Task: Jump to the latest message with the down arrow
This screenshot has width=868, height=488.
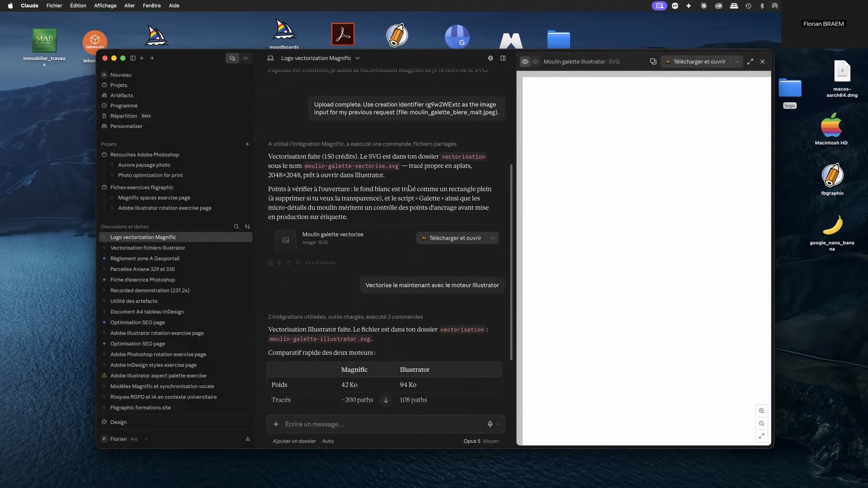Action: [386, 400]
